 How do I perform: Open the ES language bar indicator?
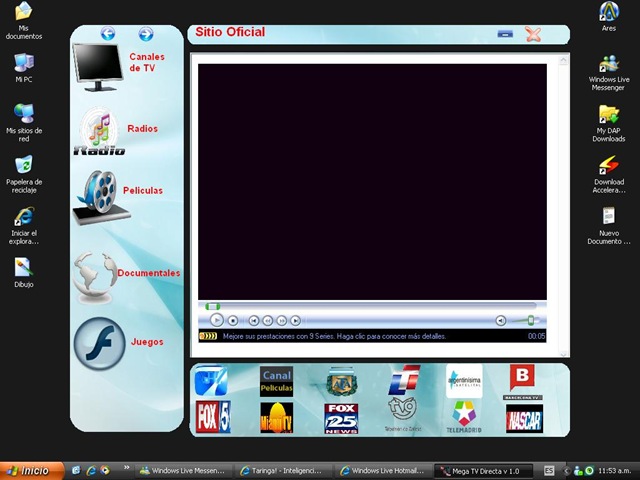pos(549,471)
